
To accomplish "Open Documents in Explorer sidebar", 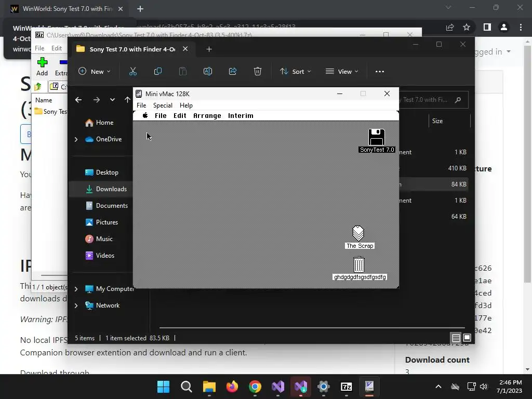I will click(107, 206).
